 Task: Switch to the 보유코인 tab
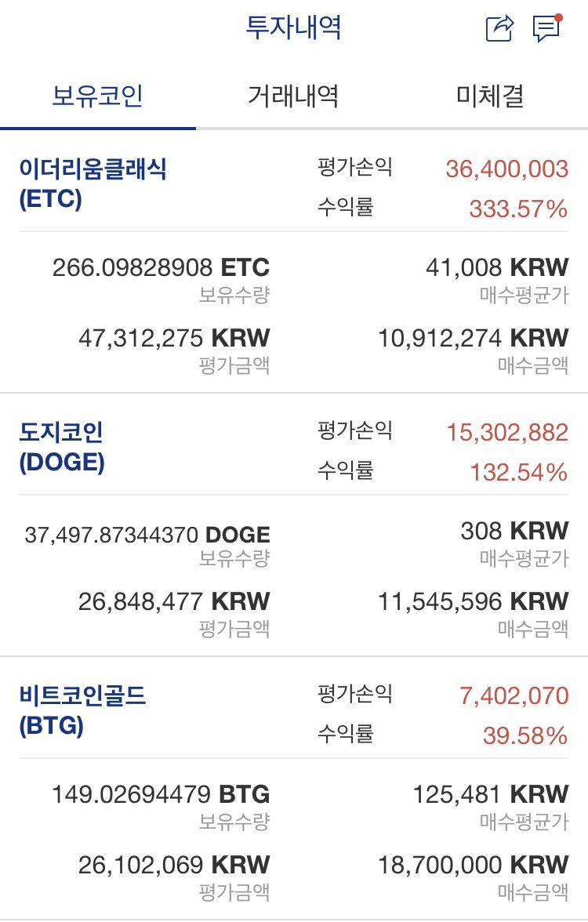click(97, 96)
